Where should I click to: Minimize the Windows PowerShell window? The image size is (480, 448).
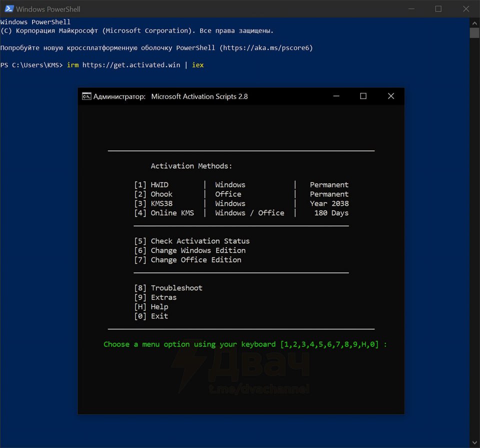(411, 9)
